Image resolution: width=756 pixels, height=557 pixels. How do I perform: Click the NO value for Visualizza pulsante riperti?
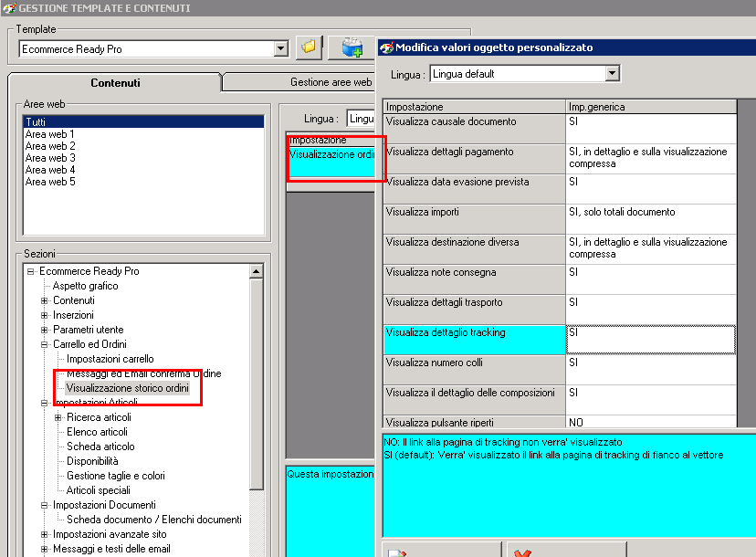(651, 422)
